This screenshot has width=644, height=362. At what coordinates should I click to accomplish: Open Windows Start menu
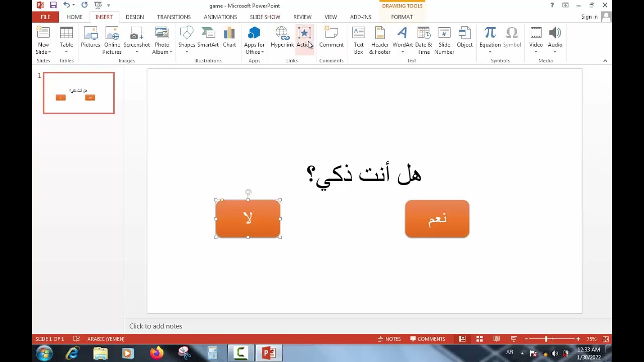click(44, 353)
